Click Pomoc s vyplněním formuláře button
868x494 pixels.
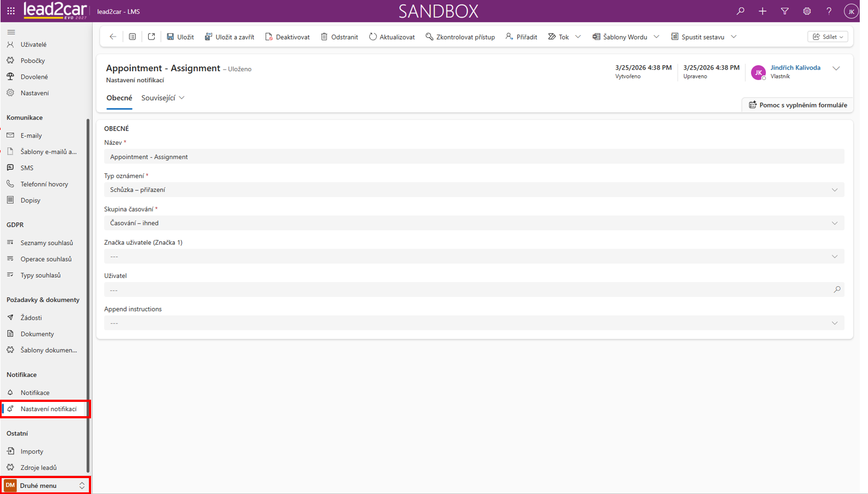(798, 105)
